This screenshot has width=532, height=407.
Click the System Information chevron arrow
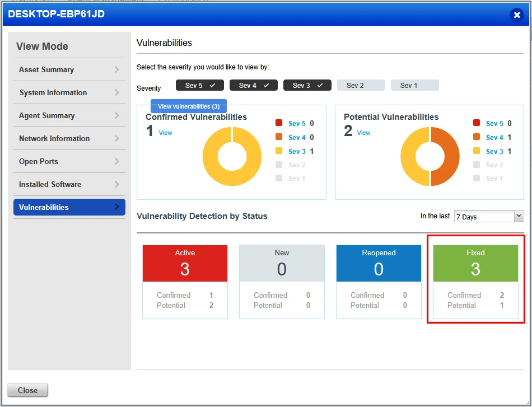point(117,92)
